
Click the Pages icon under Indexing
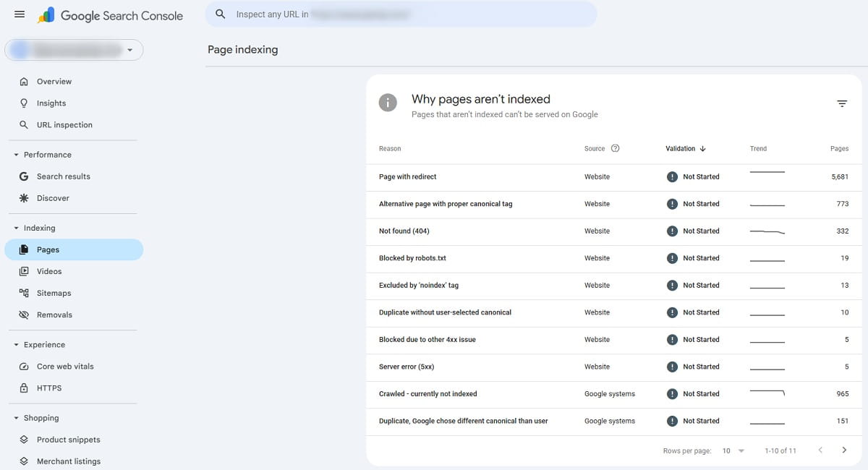[x=24, y=249]
